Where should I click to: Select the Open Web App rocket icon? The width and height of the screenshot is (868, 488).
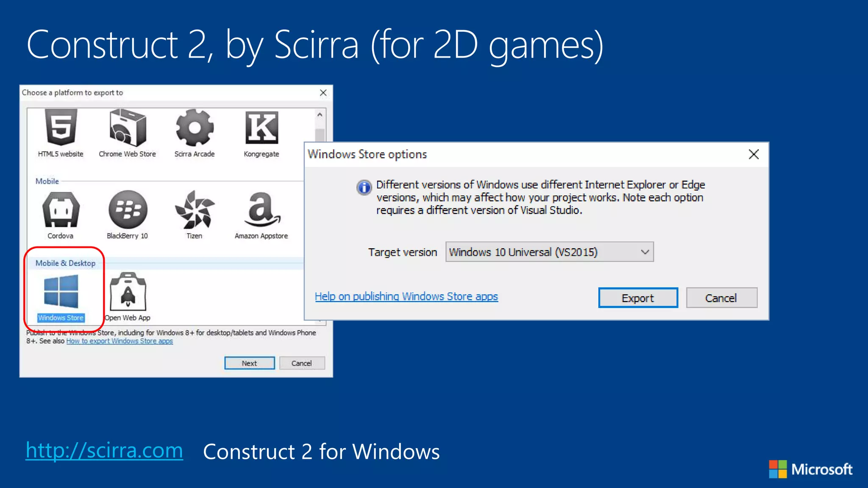coord(128,291)
